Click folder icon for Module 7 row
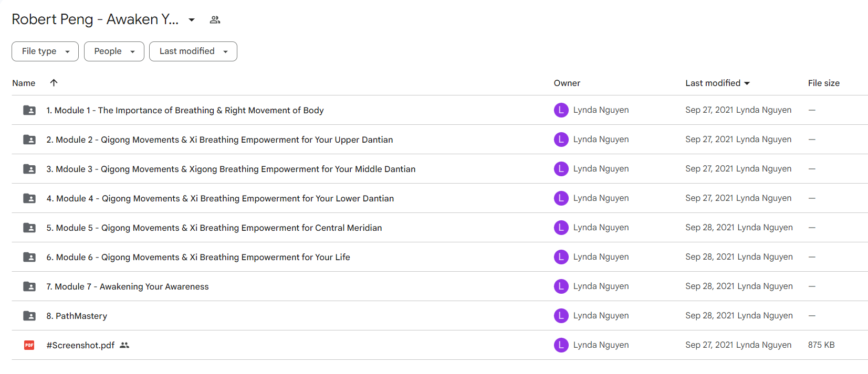This screenshot has height=374, width=868. 29,286
